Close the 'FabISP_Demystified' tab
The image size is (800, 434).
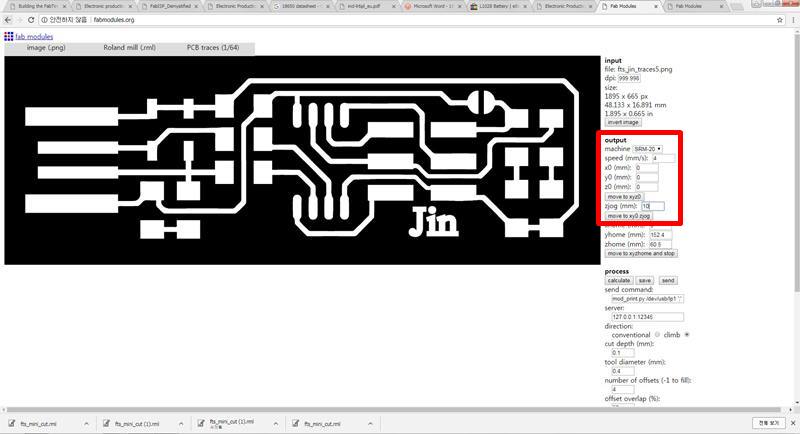(196, 6)
